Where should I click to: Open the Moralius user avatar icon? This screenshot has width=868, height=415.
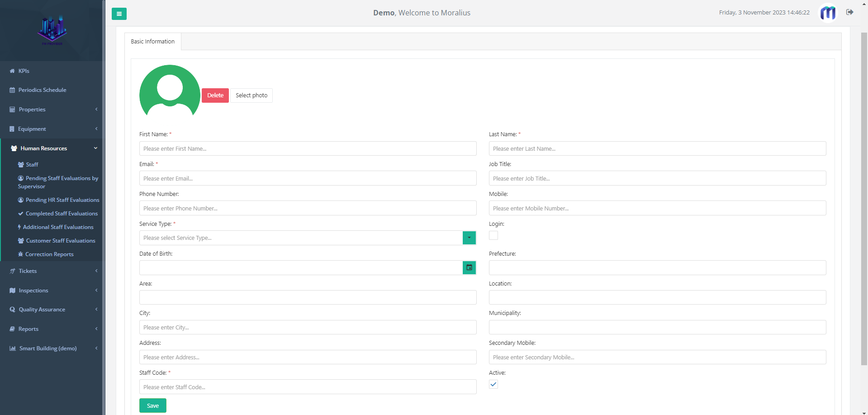coord(828,13)
